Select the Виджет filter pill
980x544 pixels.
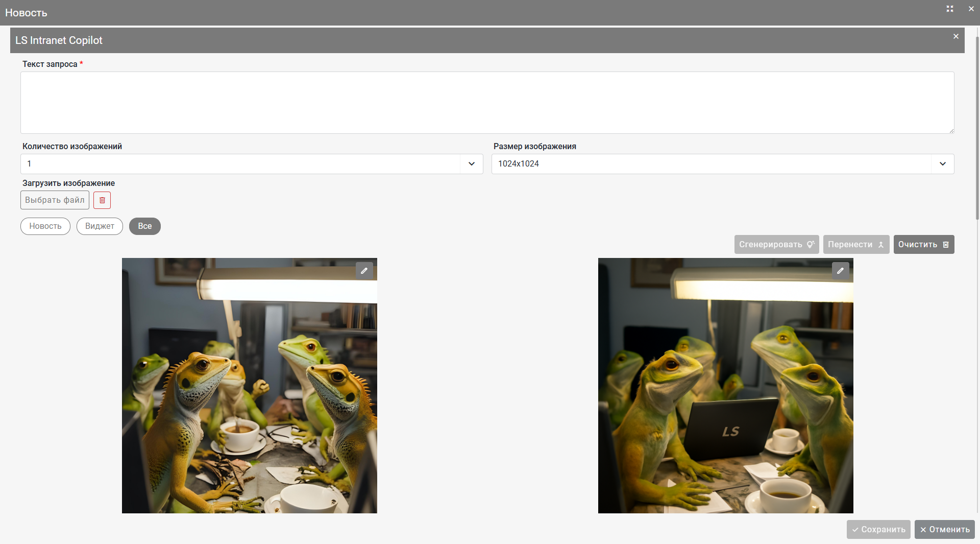(100, 226)
